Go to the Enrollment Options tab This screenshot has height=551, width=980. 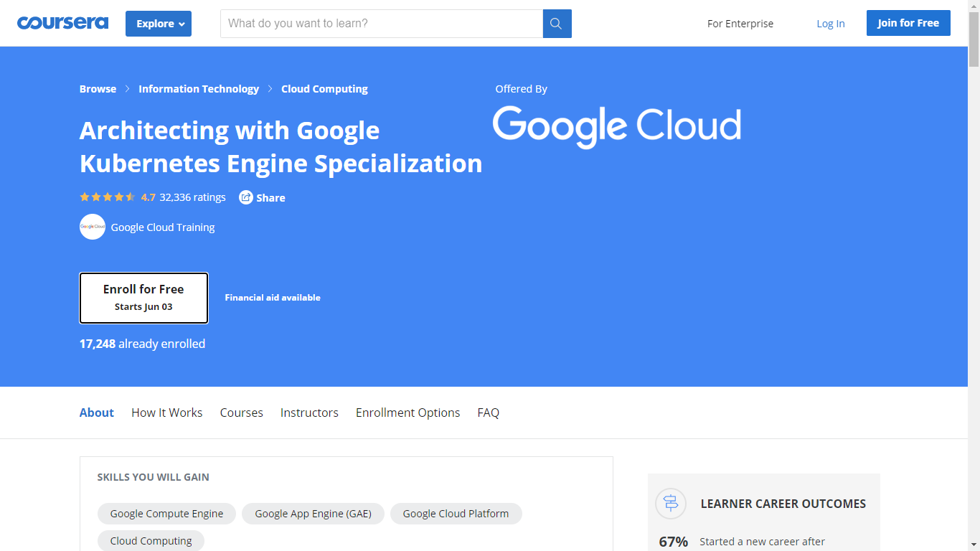407,413
